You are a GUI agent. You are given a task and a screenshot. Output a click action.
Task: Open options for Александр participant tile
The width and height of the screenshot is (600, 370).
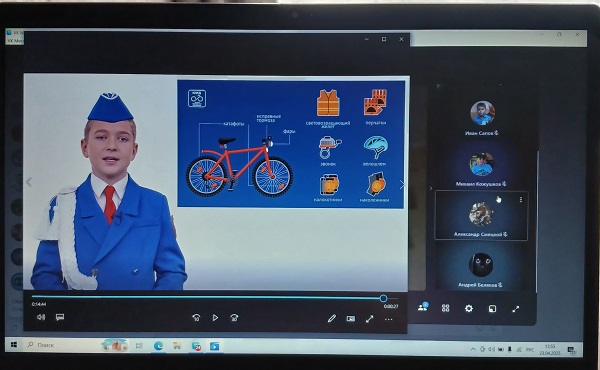click(x=520, y=200)
